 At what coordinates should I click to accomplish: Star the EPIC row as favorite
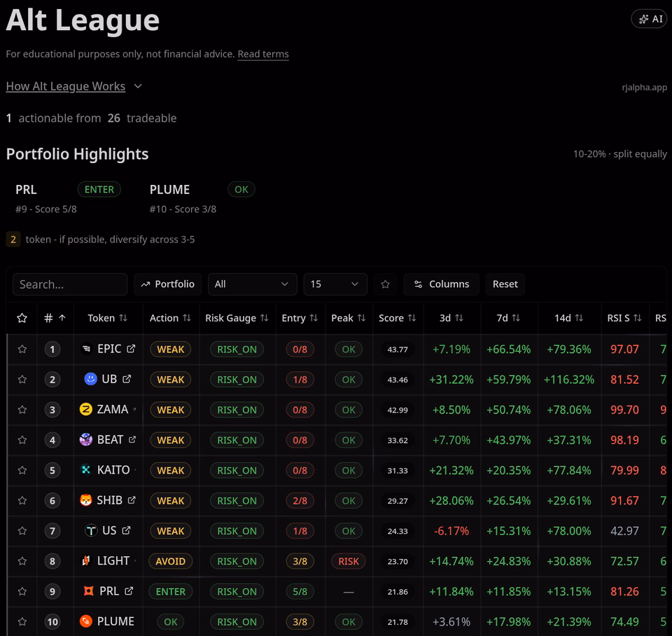click(x=22, y=349)
